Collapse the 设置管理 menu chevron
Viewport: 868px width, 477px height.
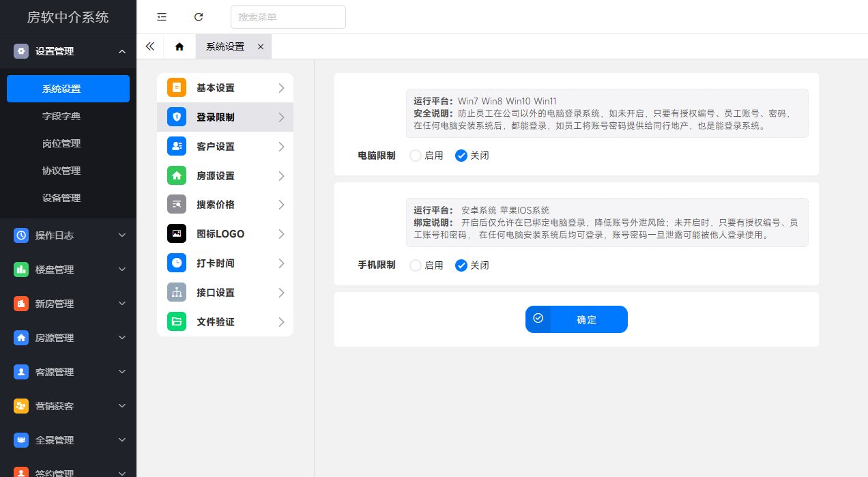pos(122,51)
